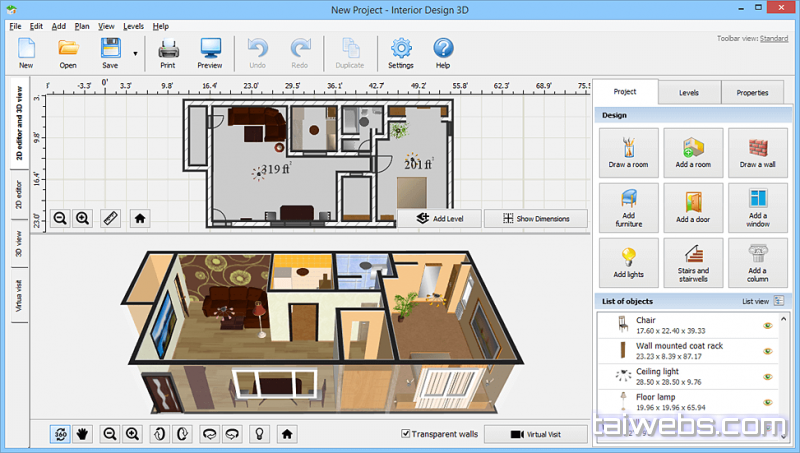Image resolution: width=800 pixels, height=453 pixels.
Task: Select the hand pan tool in 3D view
Action: click(84, 434)
